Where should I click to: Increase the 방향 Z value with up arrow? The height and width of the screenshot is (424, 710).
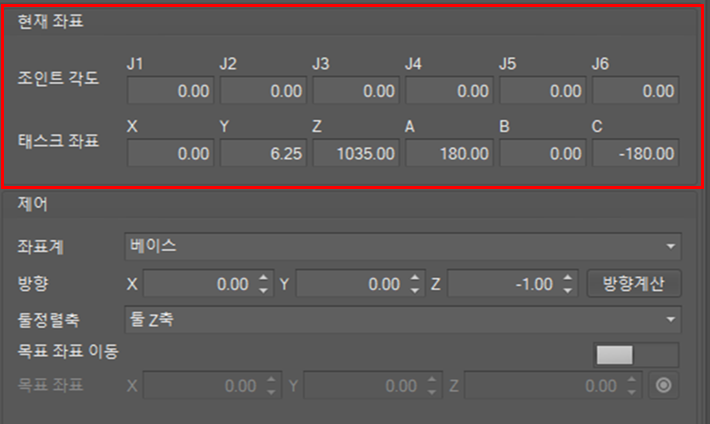click(568, 278)
